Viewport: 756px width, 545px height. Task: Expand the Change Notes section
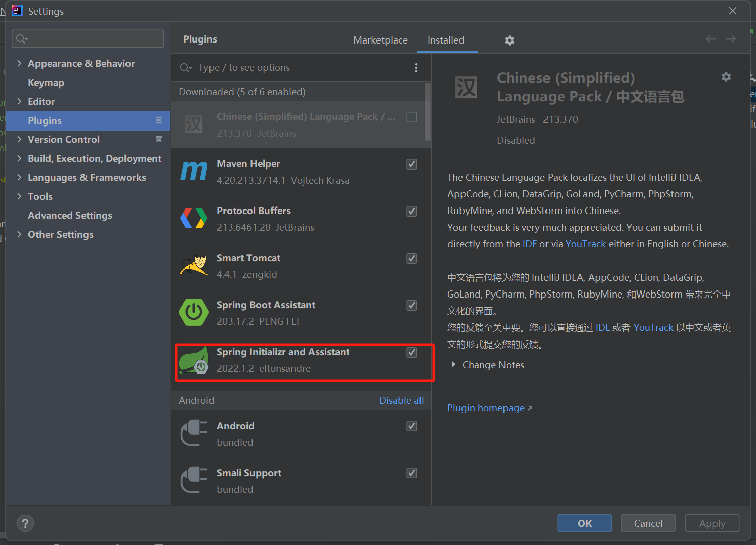point(453,365)
